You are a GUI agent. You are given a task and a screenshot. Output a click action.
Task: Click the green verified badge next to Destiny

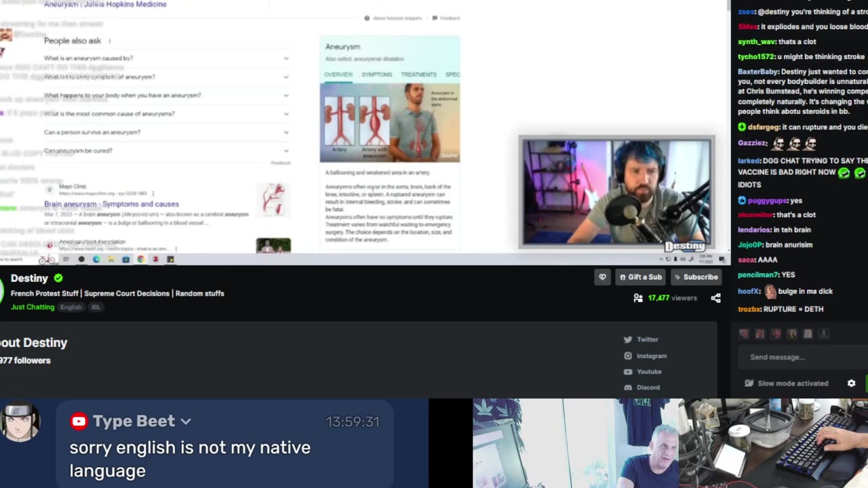58,278
